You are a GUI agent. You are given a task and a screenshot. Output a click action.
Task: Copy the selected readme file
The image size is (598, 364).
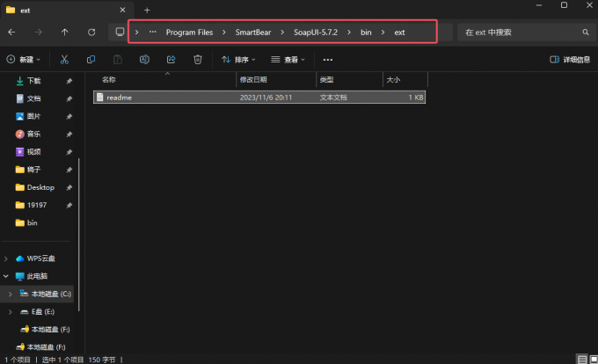pyautogui.click(x=91, y=60)
